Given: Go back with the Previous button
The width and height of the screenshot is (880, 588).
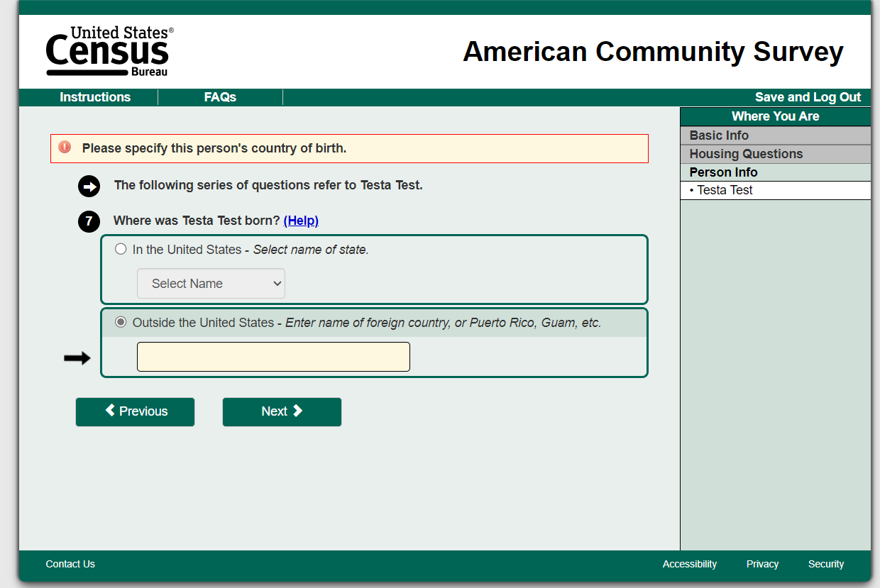Looking at the screenshot, I should (135, 411).
